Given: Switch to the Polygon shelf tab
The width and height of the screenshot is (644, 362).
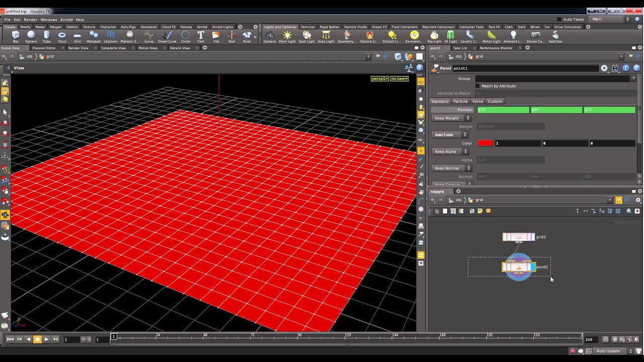Looking at the screenshot, I should tap(56, 27).
